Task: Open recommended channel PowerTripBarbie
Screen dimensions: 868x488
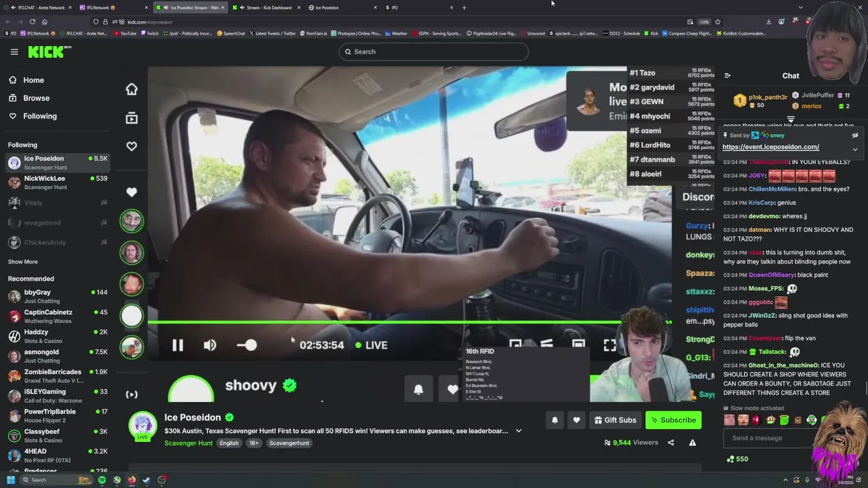Action: pos(58,415)
